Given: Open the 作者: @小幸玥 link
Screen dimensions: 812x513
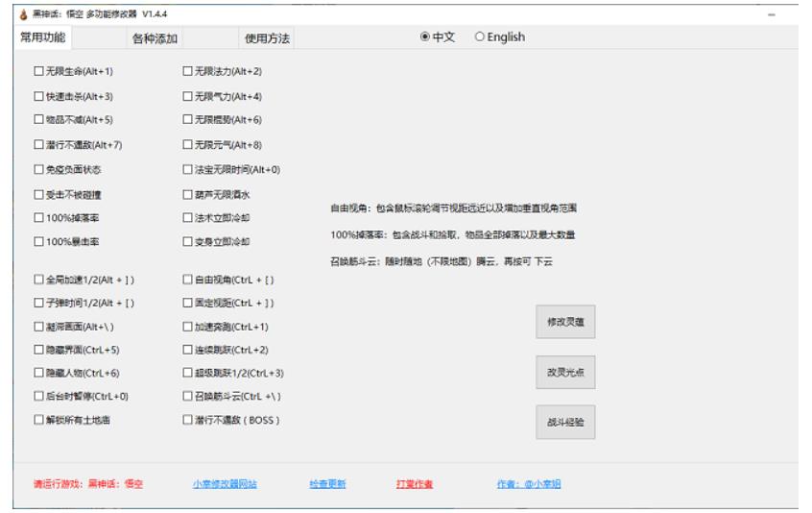Looking at the screenshot, I should [x=529, y=484].
